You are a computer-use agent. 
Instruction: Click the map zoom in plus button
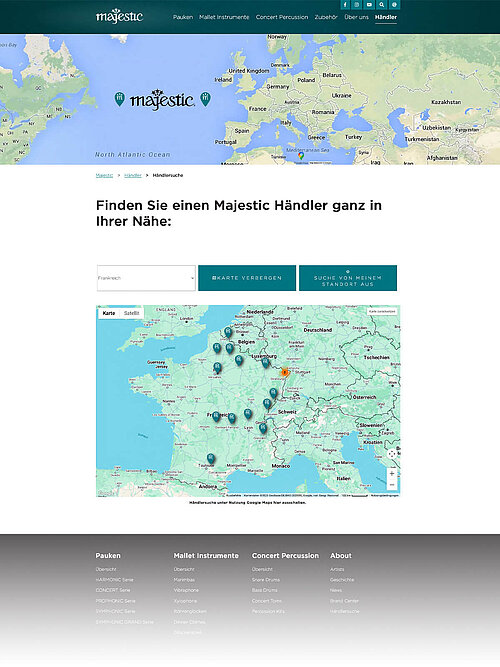coord(392,473)
